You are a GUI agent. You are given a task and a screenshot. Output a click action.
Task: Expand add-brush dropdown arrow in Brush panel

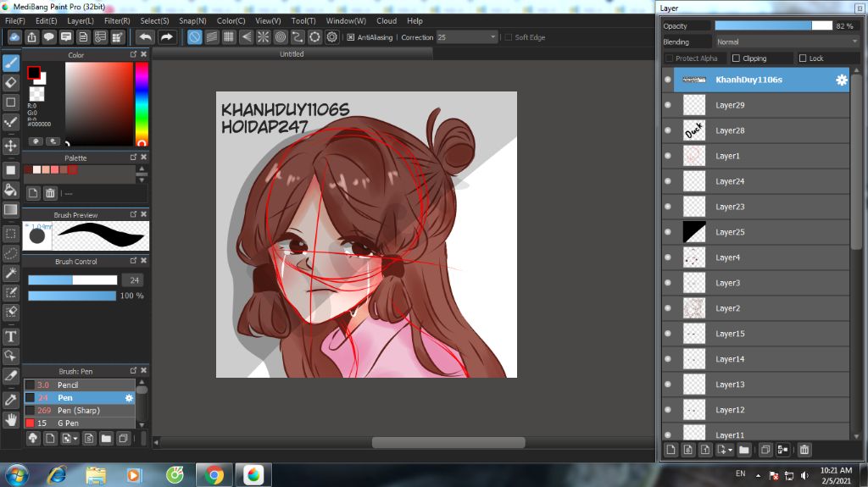click(x=75, y=439)
